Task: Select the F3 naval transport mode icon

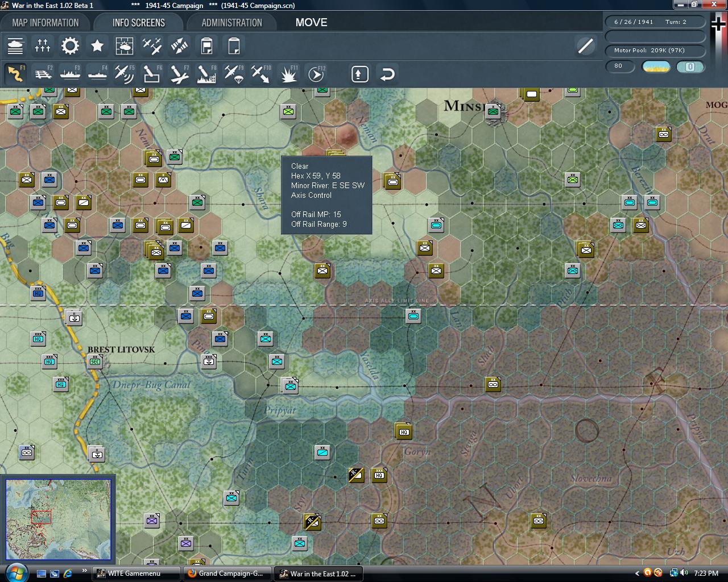Action: tap(70, 74)
